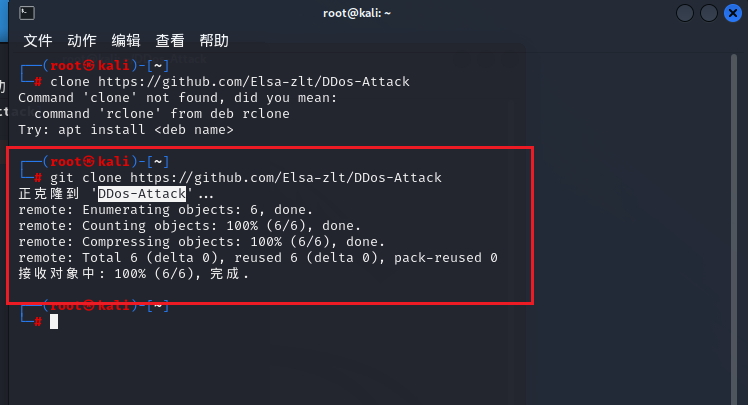Click the GitHub URL in git clone command
Viewport: 748px width, 405px height.
(x=286, y=177)
